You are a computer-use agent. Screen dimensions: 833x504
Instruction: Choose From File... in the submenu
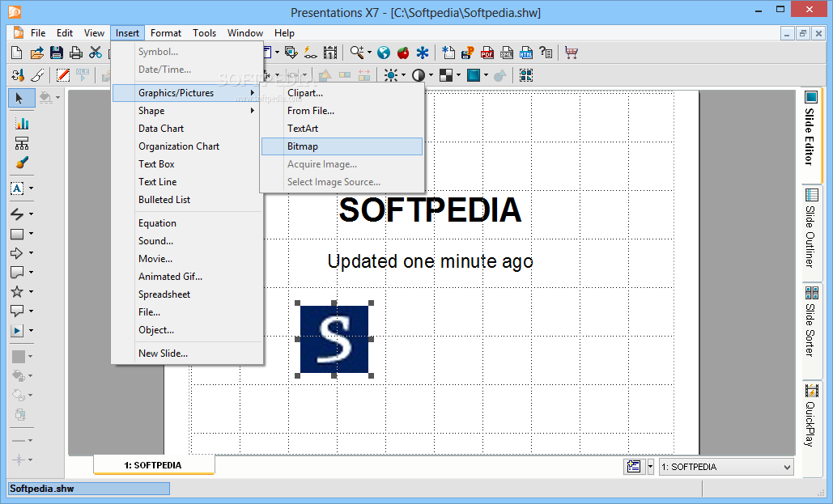tap(342, 111)
